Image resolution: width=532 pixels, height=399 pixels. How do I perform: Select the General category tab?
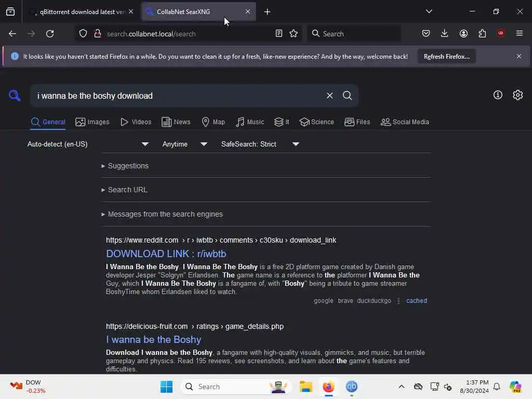48,122
